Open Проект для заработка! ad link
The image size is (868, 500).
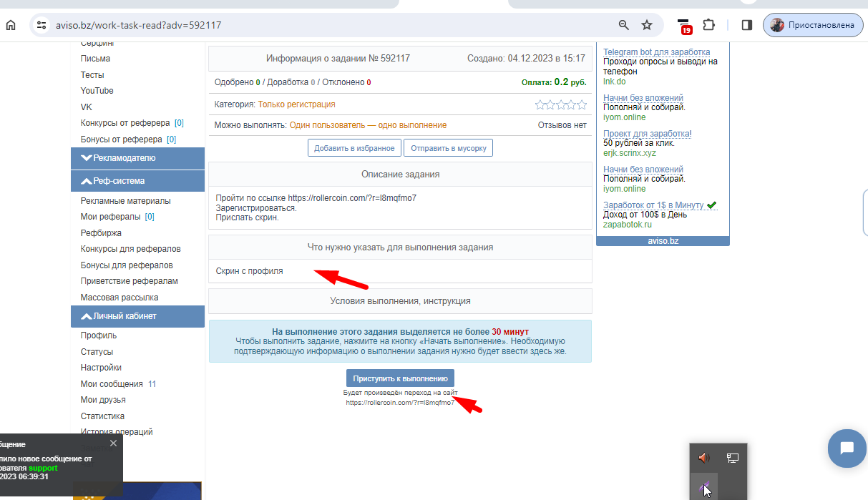pyautogui.click(x=648, y=134)
